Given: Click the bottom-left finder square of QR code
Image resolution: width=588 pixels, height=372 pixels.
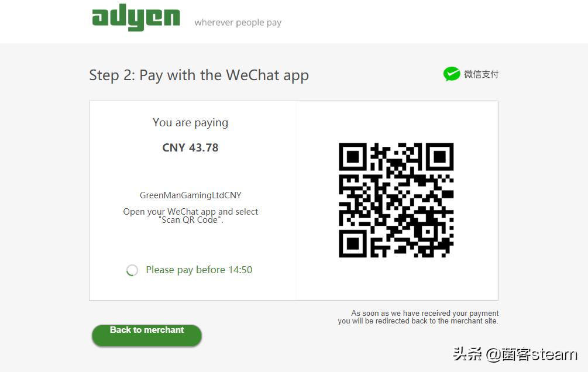Looking at the screenshot, I should (x=352, y=244).
